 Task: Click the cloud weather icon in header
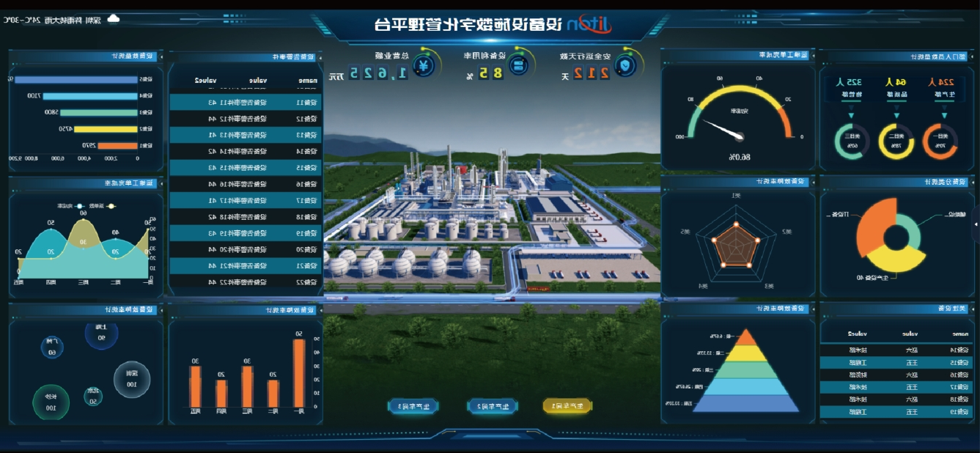114,20
